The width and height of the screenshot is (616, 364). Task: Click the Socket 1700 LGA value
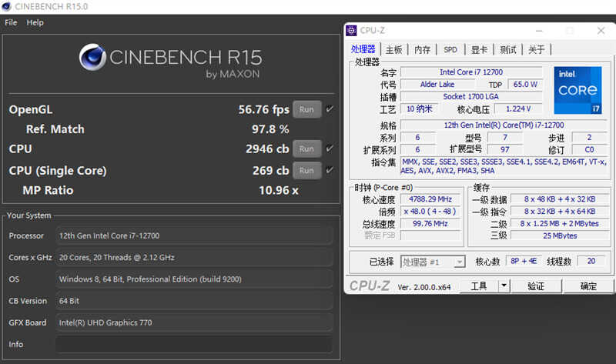pos(471,96)
